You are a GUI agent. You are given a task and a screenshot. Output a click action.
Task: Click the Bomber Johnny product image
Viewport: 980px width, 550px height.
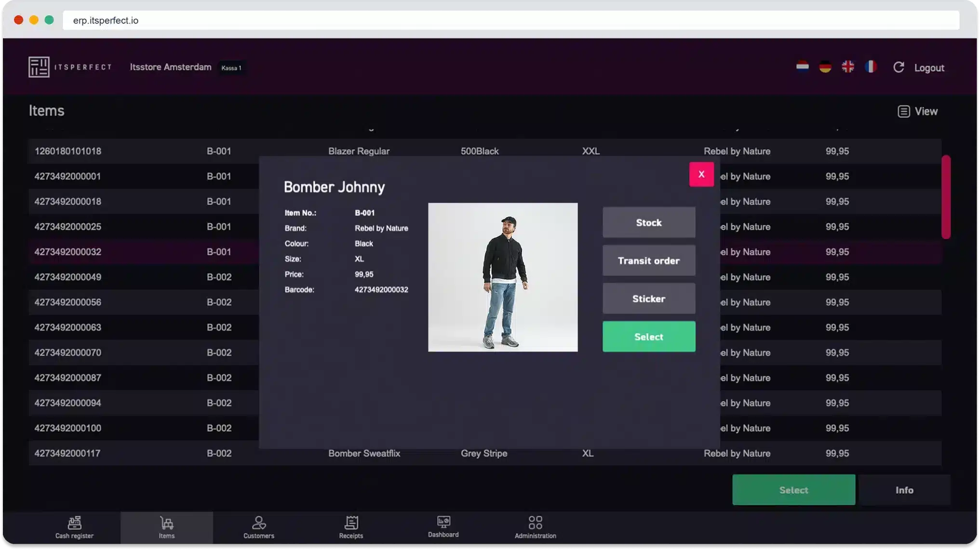[x=502, y=277]
